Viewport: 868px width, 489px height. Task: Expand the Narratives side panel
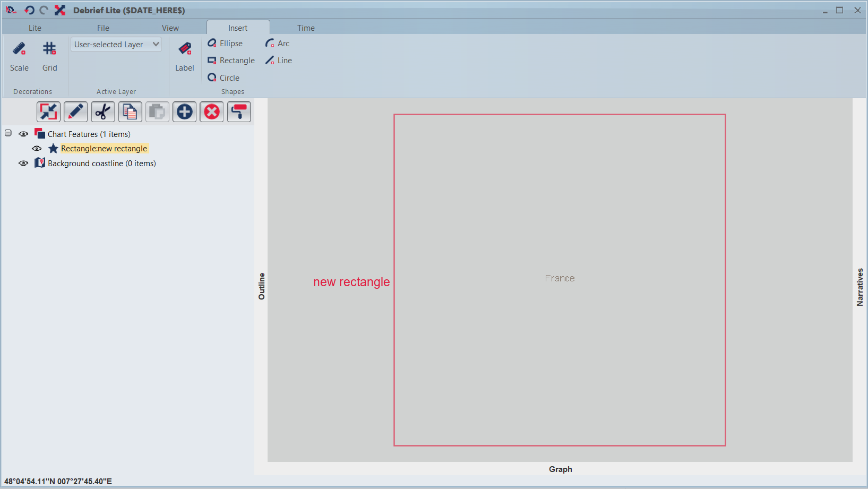(860, 287)
